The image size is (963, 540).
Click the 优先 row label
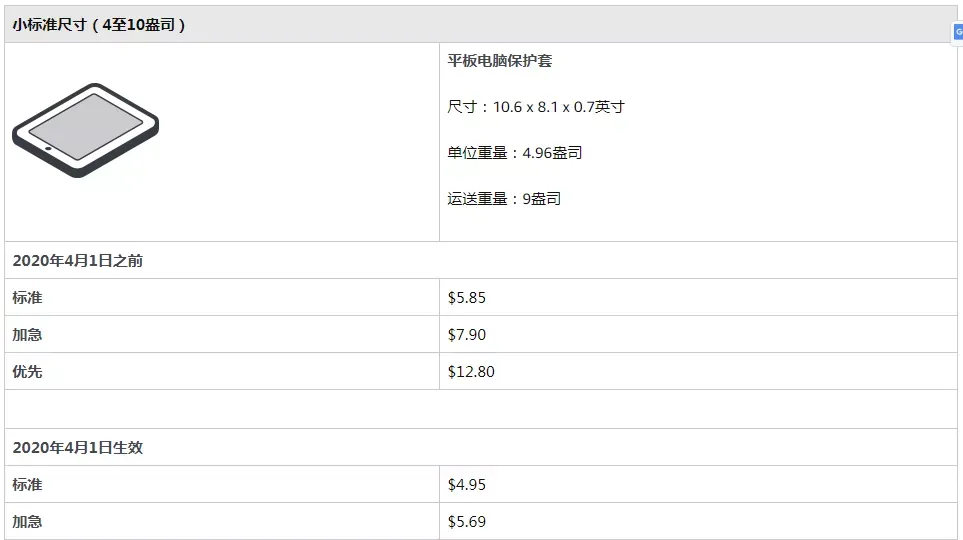[x=27, y=371]
